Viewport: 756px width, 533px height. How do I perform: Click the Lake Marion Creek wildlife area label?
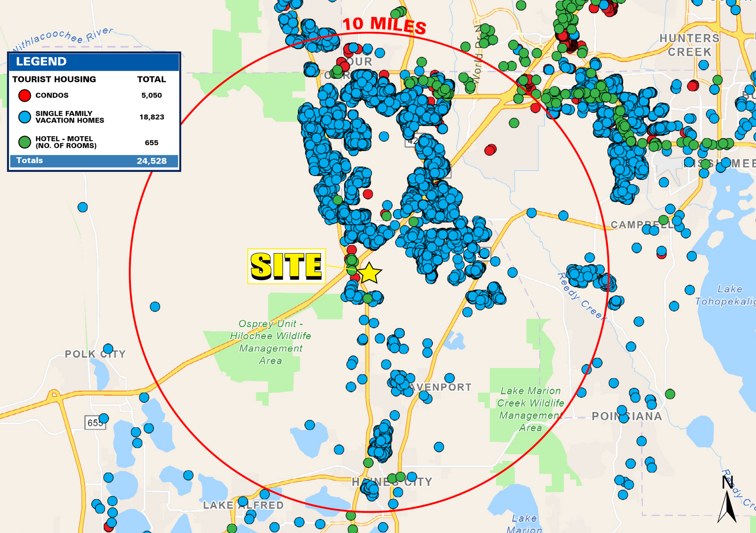click(x=530, y=409)
